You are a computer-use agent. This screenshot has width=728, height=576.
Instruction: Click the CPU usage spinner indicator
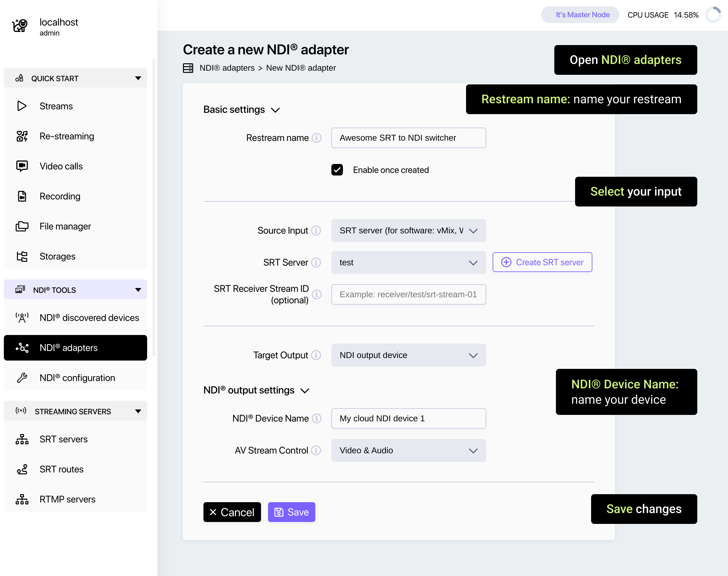coord(713,15)
